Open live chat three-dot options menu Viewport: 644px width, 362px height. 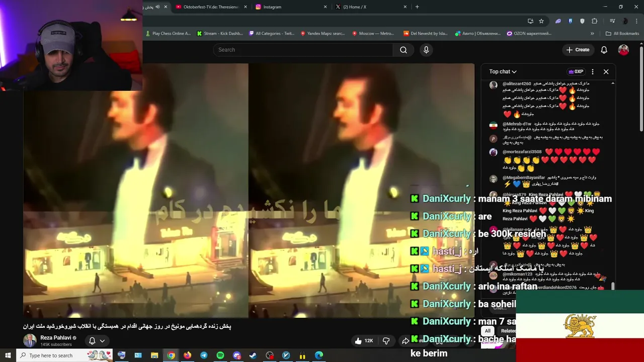click(x=593, y=72)
